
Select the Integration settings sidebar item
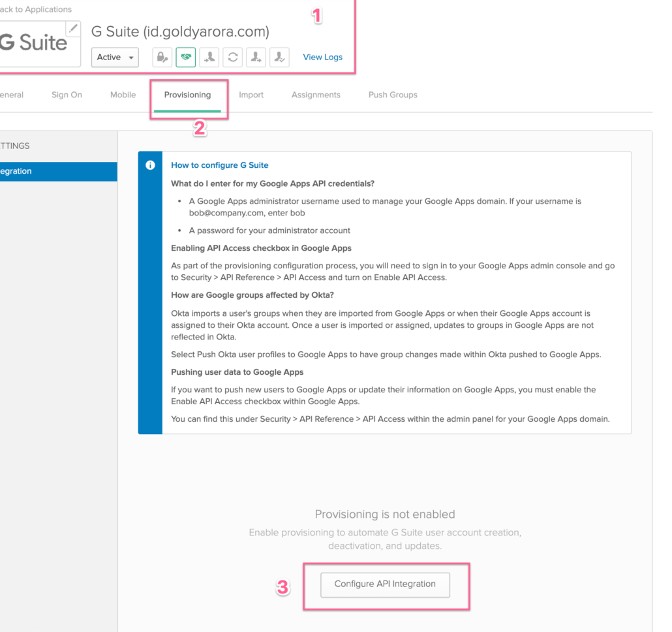pyautogui.click(x=58, y=171)
